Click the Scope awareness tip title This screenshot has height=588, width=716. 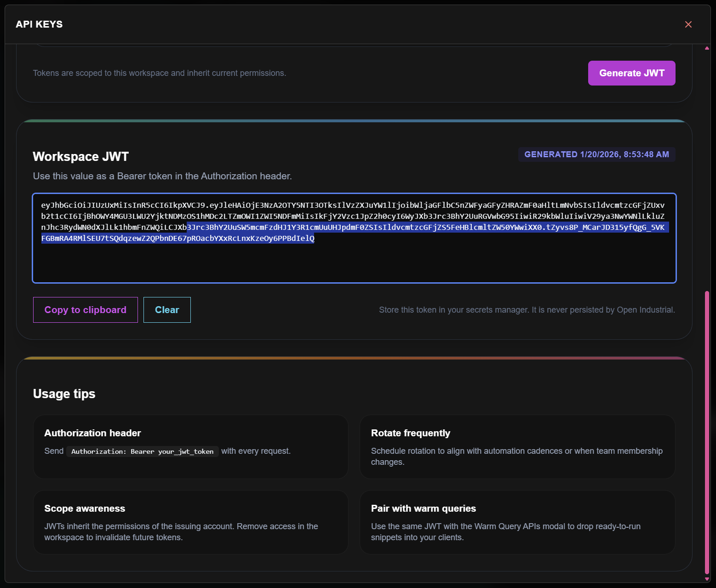[x=85, y=508]
